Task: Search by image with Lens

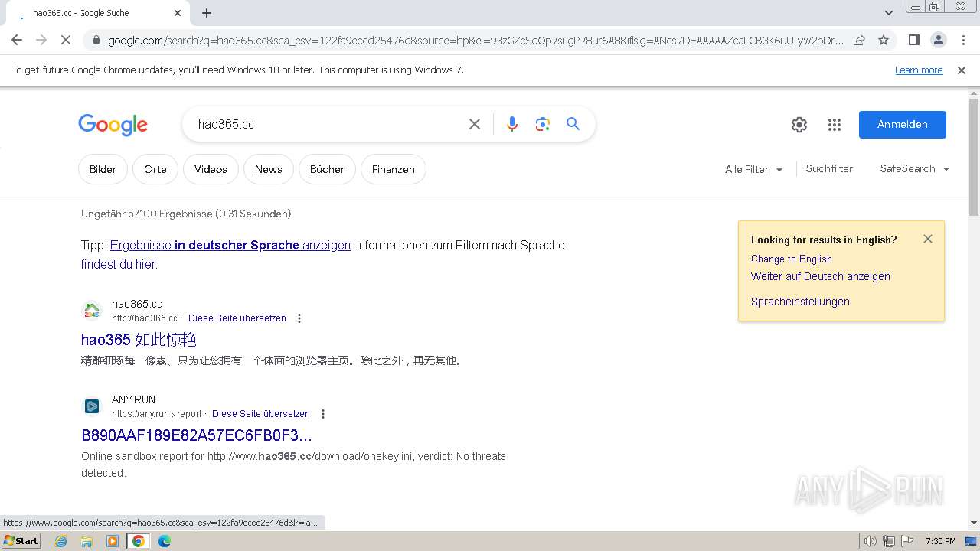Action: tap(543, 124)
